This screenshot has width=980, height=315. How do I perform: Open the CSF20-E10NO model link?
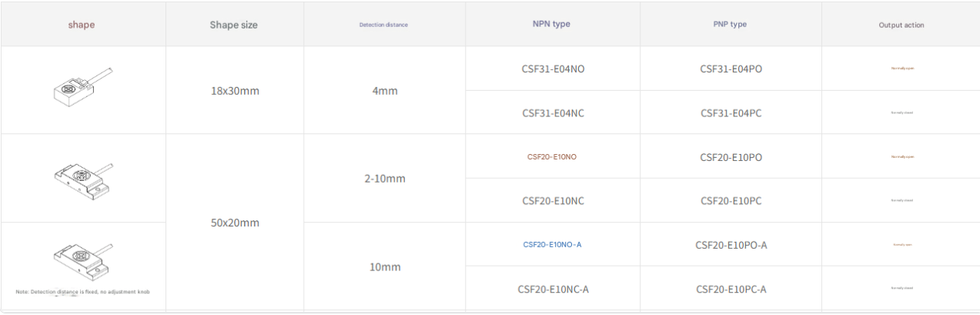[x=552, y=157]
